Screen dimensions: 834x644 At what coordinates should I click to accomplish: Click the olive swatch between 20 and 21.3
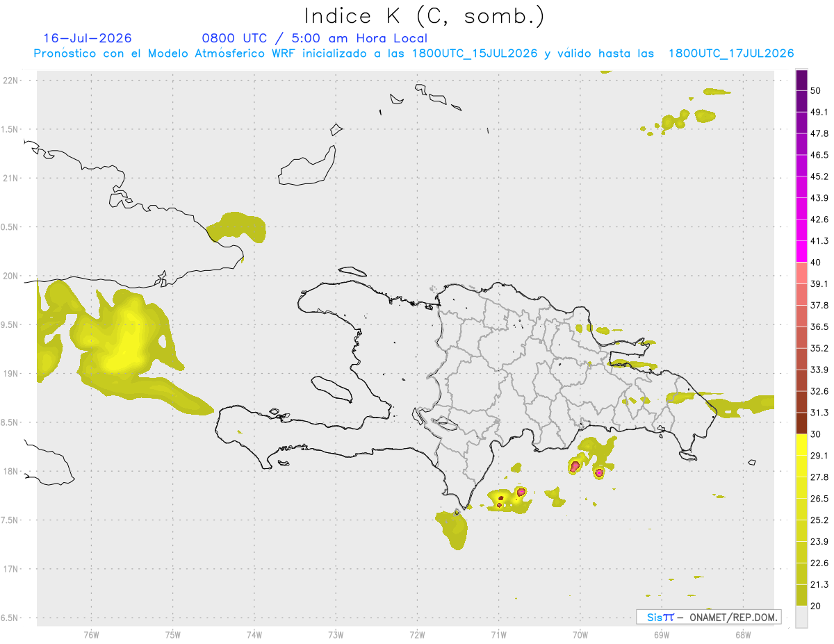click(x=801, y=595)
